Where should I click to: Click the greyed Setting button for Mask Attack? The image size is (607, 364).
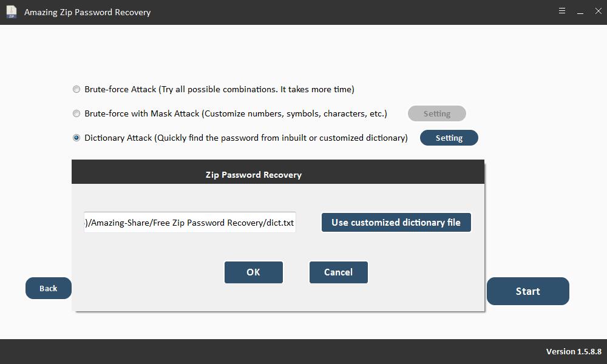[x=436, y=113]
